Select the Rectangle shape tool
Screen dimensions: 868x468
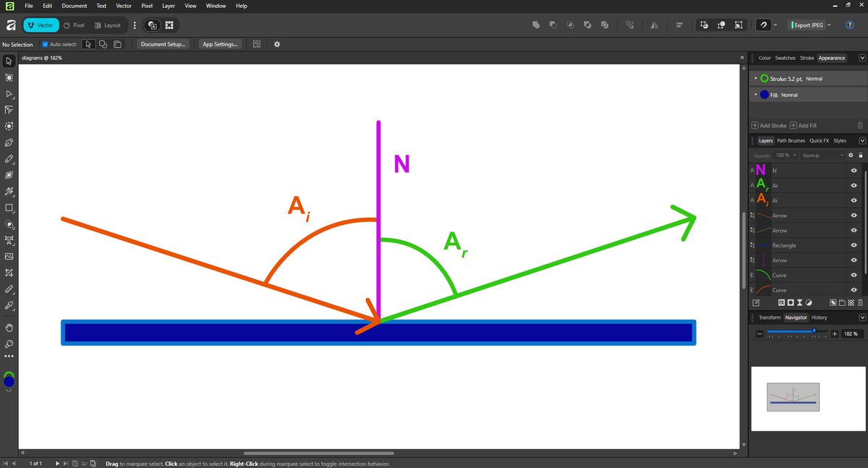[x=9, y=208]
